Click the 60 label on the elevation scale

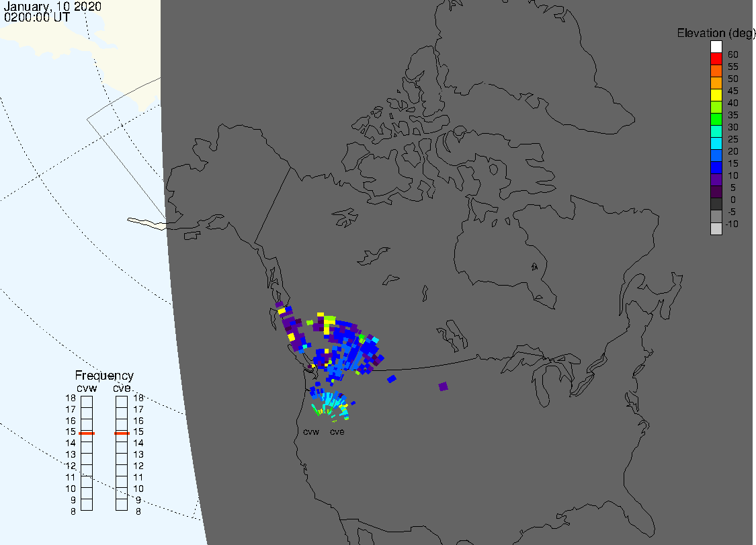coord(733,54)
